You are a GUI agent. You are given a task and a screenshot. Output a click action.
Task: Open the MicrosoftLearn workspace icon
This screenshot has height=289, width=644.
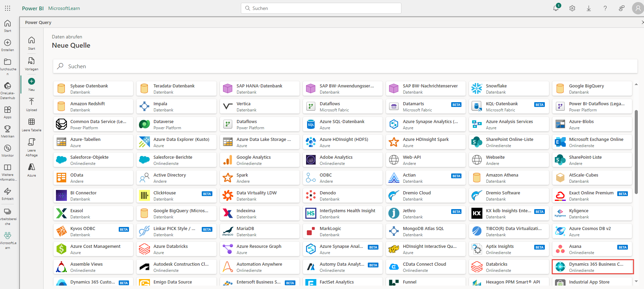(8, 240)
